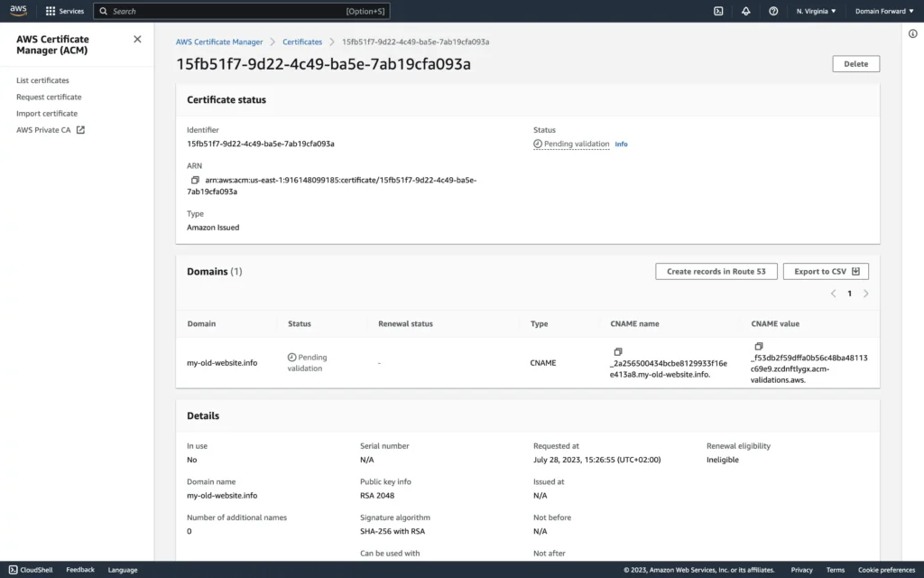Click Create records in Route 53

(x=716, y=271)
